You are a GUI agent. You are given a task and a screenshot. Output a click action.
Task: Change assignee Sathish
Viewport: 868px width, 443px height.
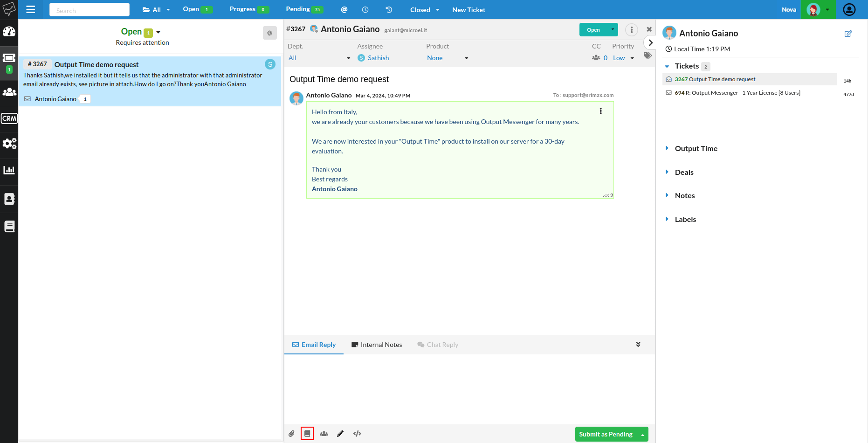pos(373,58)
